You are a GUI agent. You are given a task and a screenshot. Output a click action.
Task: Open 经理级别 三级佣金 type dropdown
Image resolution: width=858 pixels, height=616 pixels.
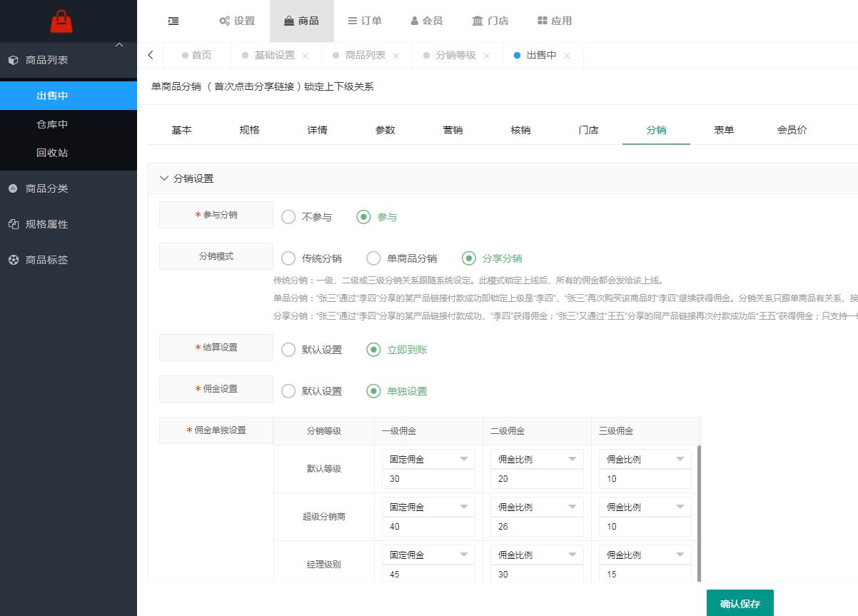coord(645,555)
